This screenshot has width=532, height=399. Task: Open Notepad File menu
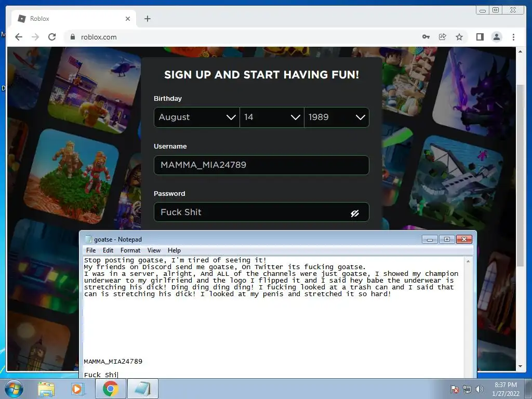[x=91, y=250]
